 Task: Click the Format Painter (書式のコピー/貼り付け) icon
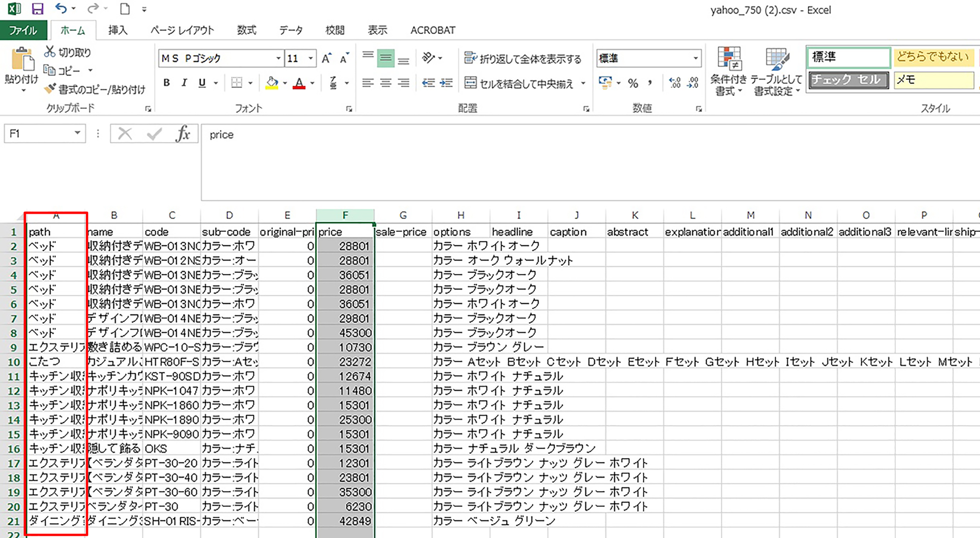(x=50, y=89)
